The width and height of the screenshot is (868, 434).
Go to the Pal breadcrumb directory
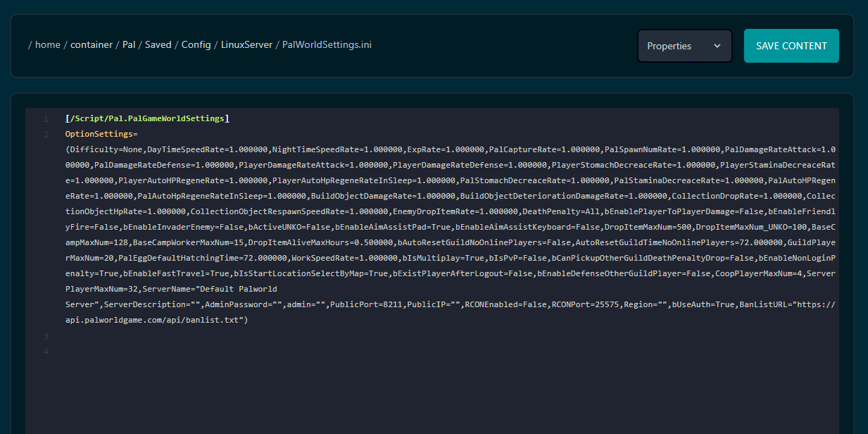[x=129, y=44]
